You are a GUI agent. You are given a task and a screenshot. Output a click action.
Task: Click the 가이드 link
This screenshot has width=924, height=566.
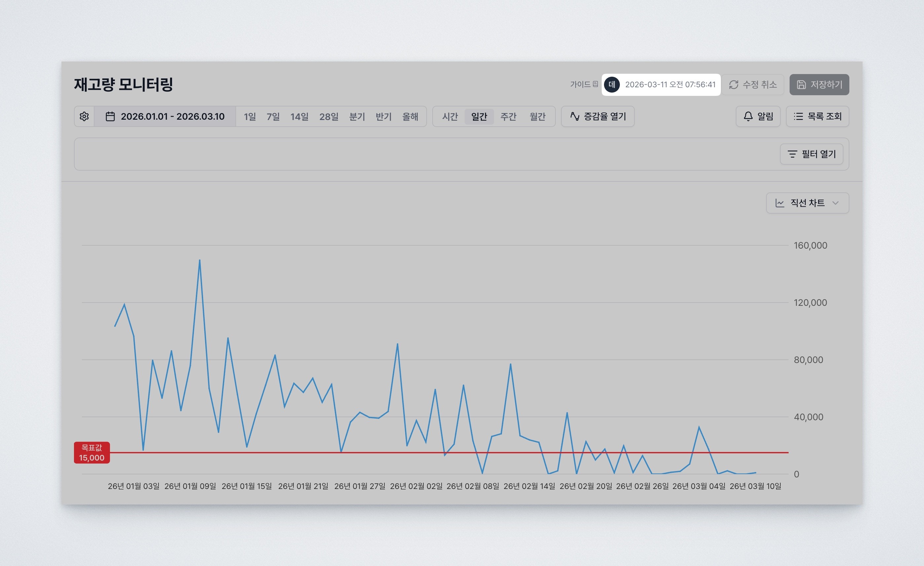[x=580, y=84]
